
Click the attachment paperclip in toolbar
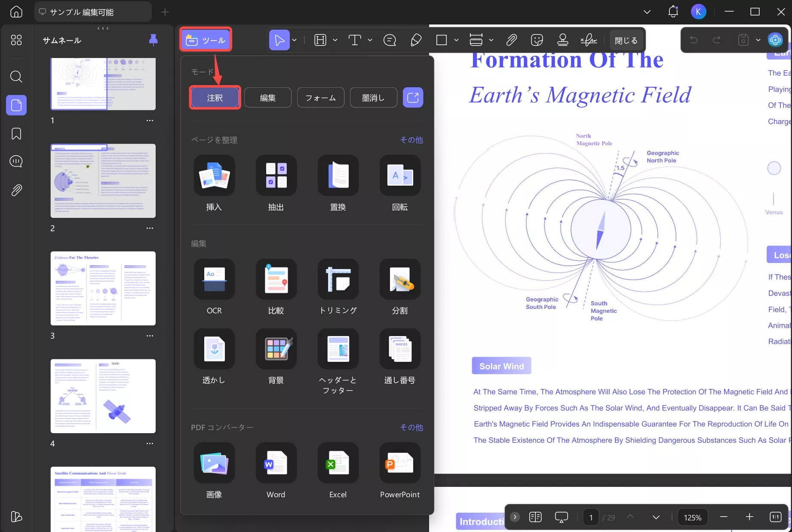click(x=511, y=40)
